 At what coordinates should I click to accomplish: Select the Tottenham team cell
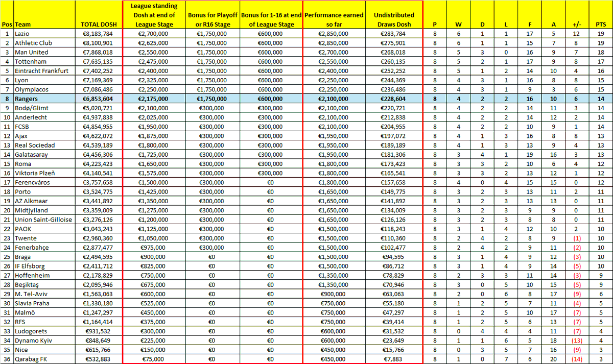[44, 61]
